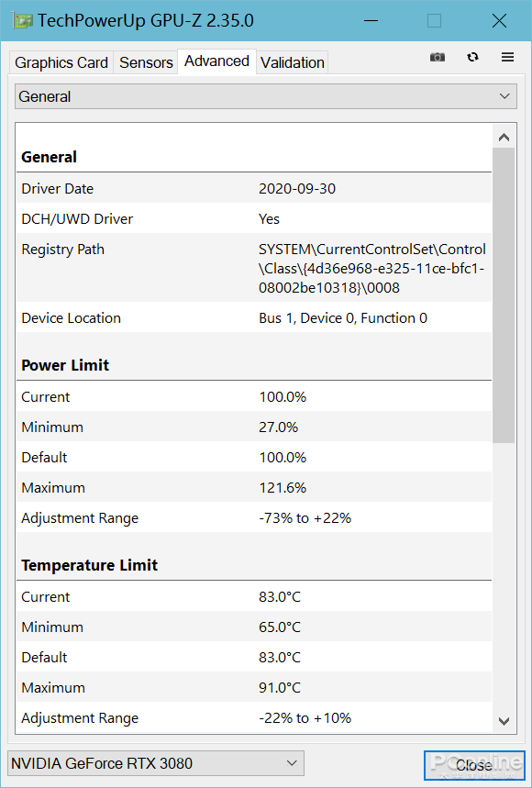Viewport: 532px width, 788px height.
Task: Click the Device Location label
Action: 71,318
